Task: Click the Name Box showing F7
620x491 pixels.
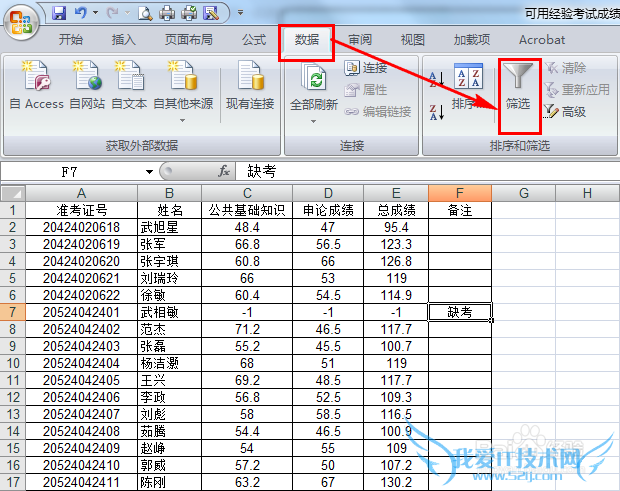Action: pos(71,172)
